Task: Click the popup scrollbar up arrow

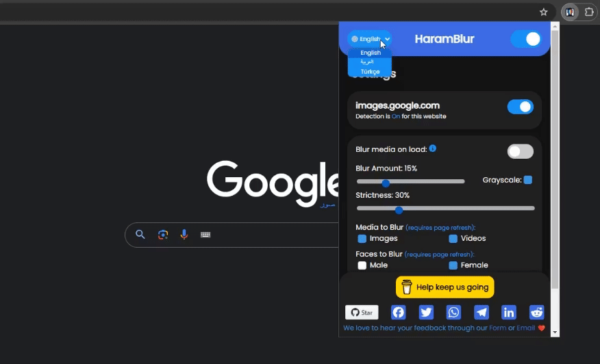Action: click(555, 26)
